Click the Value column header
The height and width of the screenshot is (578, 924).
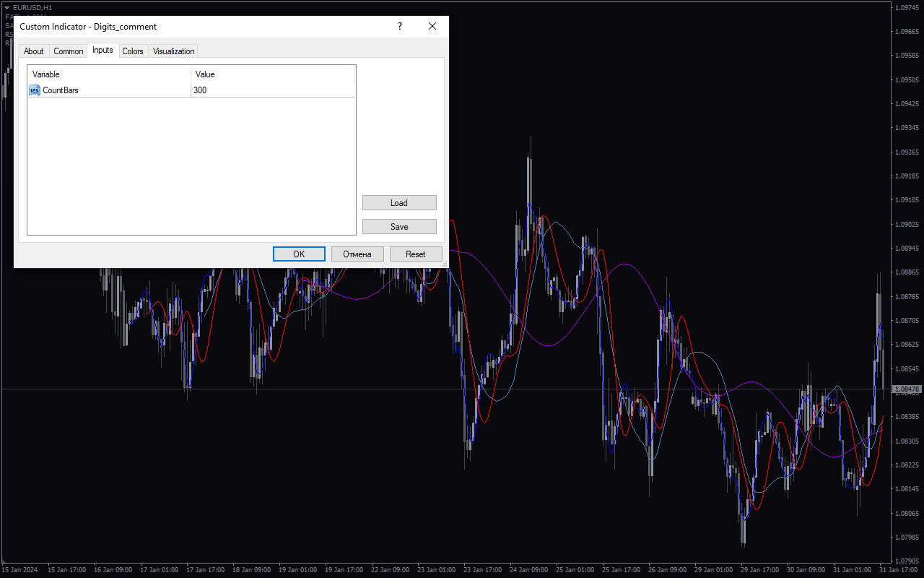274,74
